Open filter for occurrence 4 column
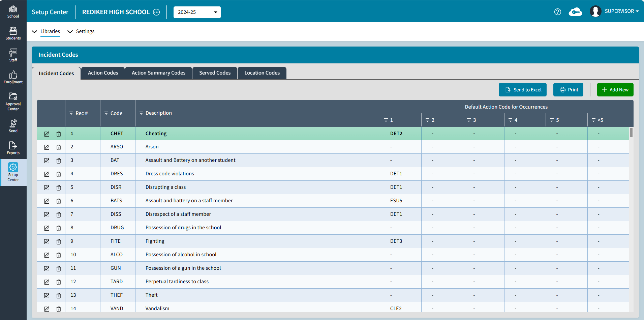 [x=510, y=120]
